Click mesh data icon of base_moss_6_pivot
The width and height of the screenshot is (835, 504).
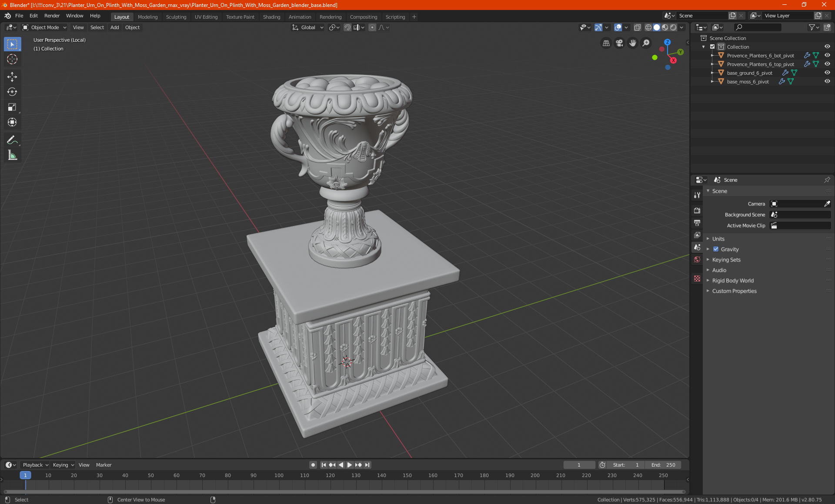tap(791, 82)
